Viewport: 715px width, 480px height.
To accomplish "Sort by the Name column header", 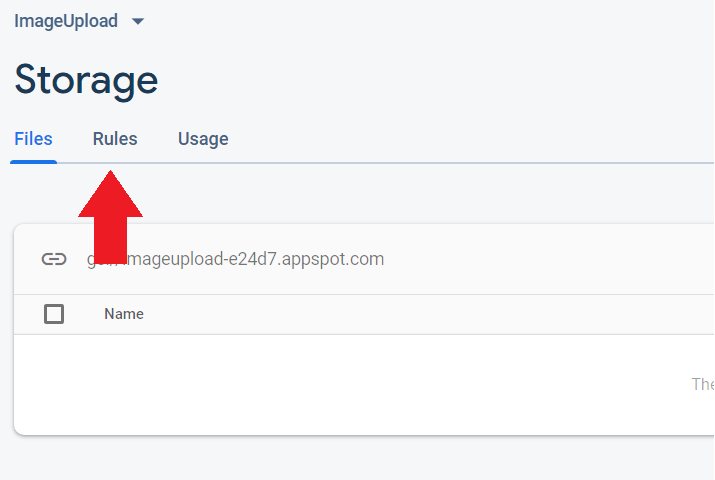I will [124, 314].
